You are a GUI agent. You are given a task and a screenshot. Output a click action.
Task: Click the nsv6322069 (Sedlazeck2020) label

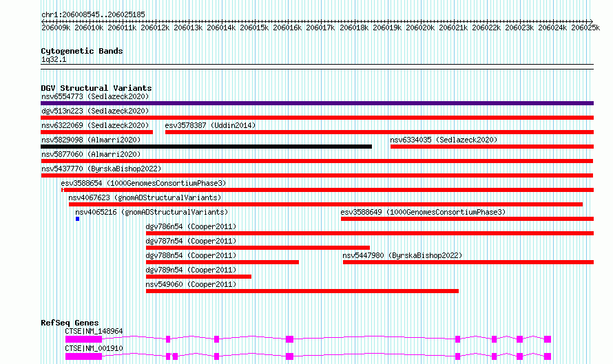point(95,125)
